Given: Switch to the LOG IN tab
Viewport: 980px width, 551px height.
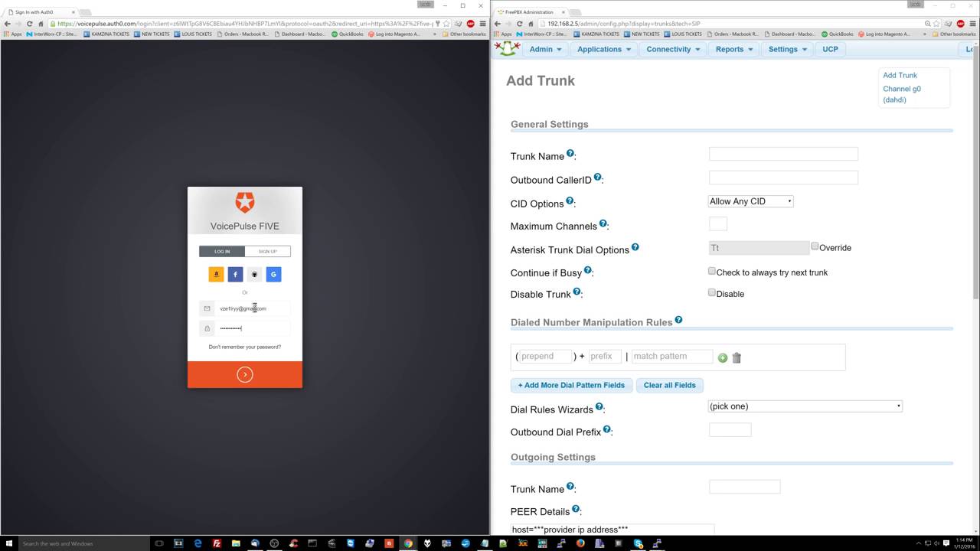Looking at the screenshot, I should 222,251.
